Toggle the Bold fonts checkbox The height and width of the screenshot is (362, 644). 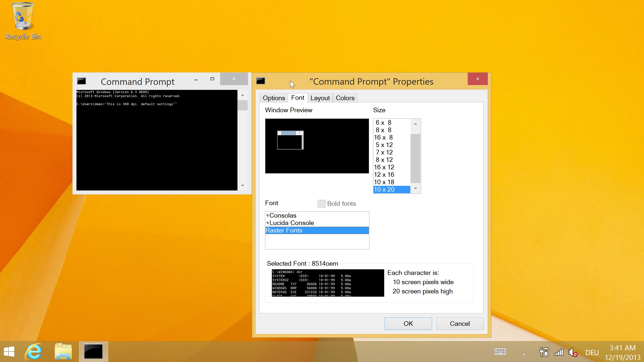pos(321,204)
